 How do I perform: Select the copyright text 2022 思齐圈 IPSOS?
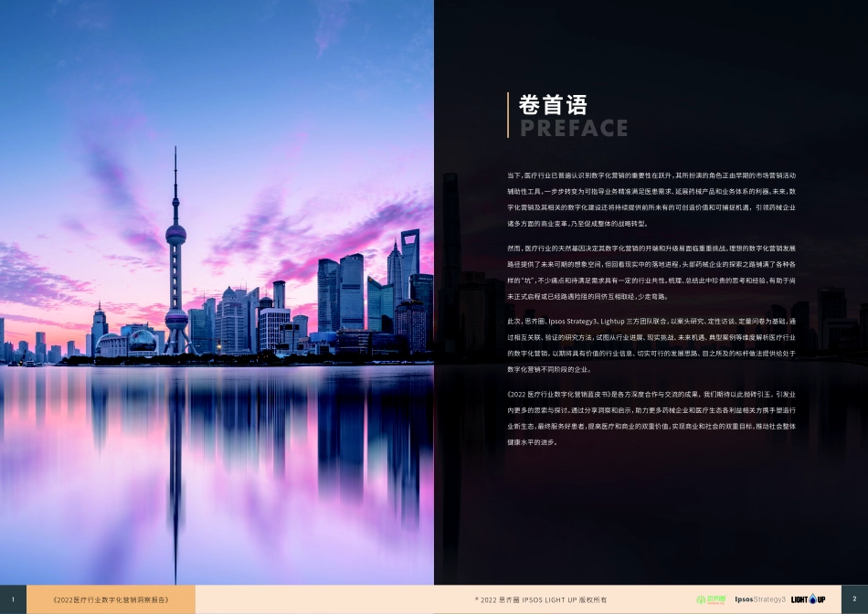tap(541, 600)
